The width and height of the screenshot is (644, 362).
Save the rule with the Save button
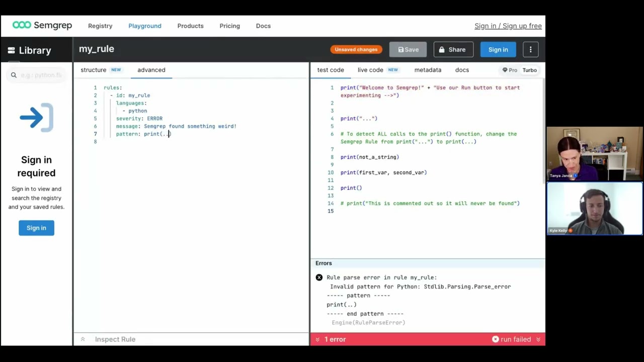(x=408, y=49)
